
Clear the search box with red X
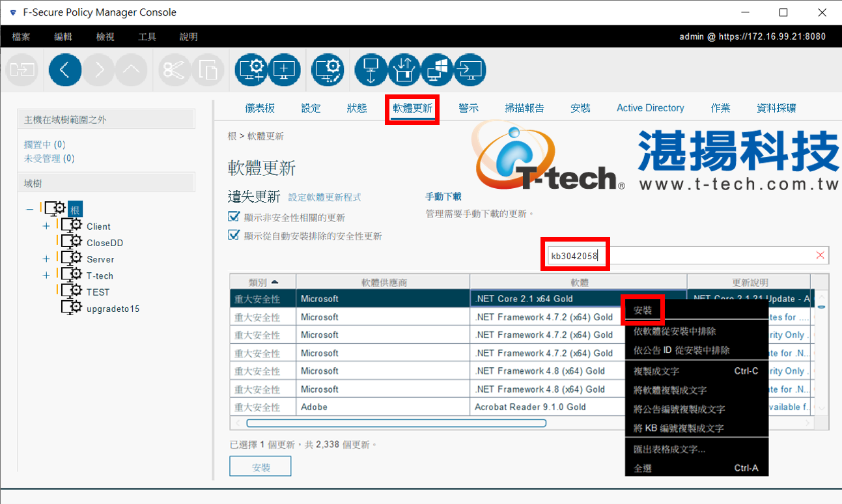820,255
